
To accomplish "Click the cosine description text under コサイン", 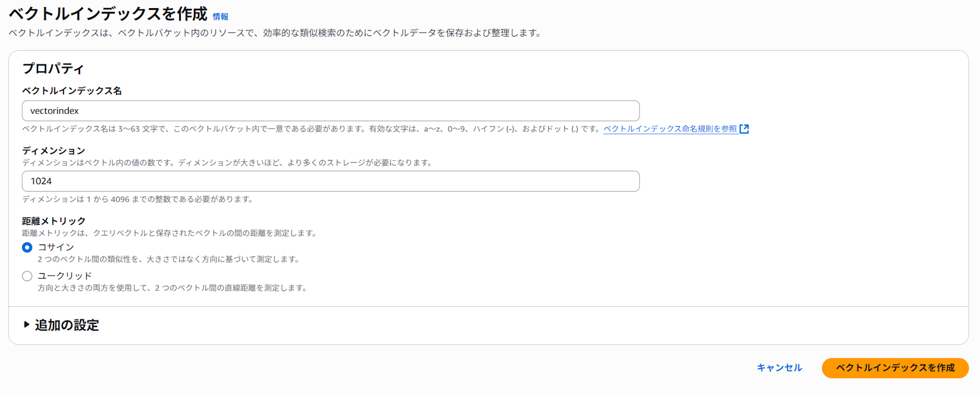I will click(x=169, y=259).
